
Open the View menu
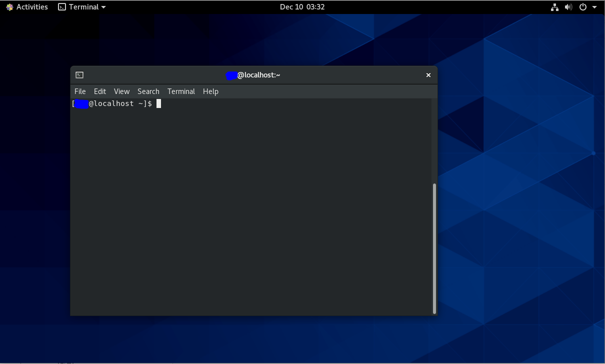pyautogui.click(x=121, y=91)
